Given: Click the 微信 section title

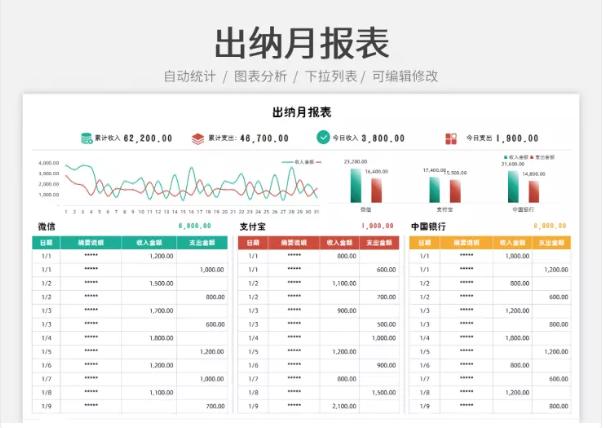Looking at the screenshot, I should click(47, 226).
